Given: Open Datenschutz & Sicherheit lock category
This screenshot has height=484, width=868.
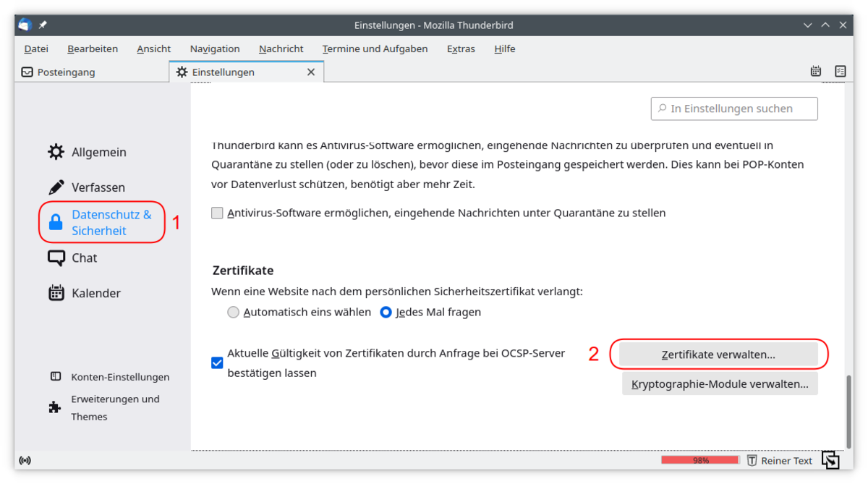Looking at the screenshot, I should tap(100, 223).
